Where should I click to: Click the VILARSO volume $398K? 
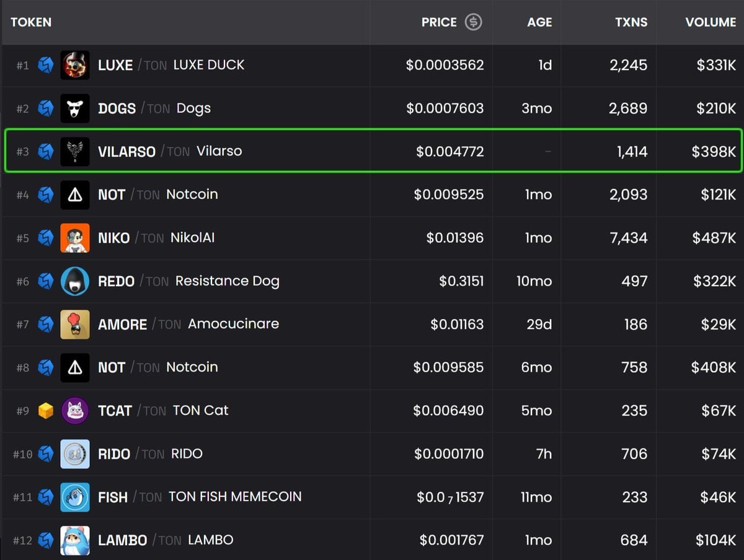(x=714, y=151)
